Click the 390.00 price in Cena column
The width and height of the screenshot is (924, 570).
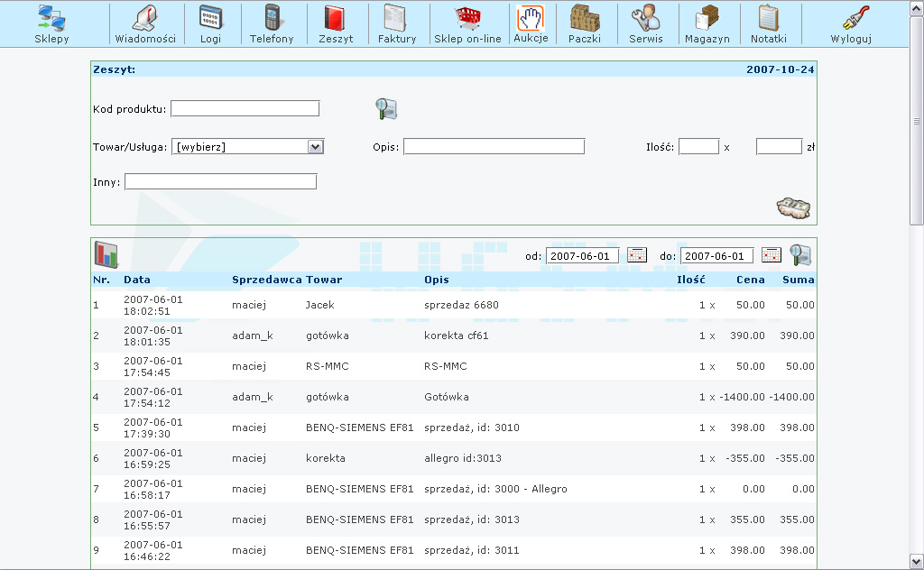coord(747,336)
